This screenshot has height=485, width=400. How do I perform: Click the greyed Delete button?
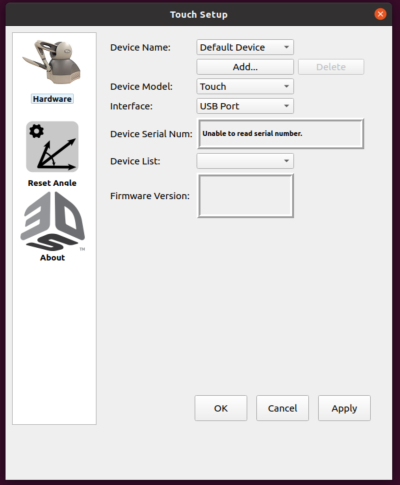pos(331,67)
